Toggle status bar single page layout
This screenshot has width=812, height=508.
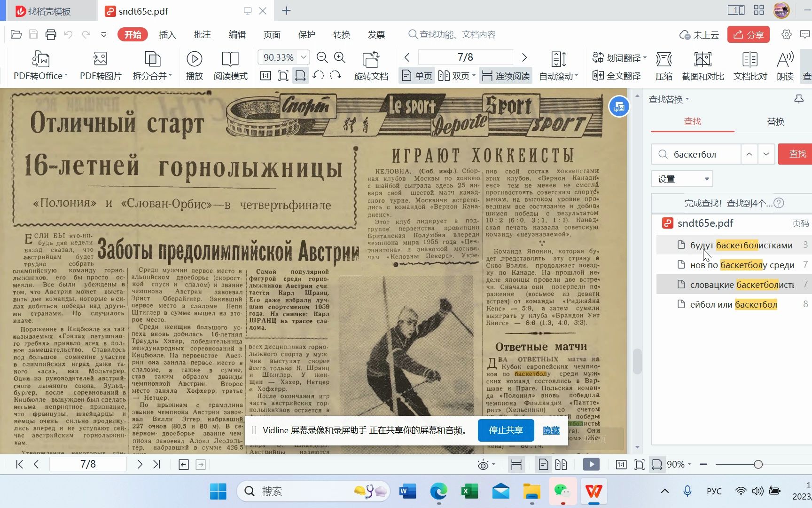[544, 465]
